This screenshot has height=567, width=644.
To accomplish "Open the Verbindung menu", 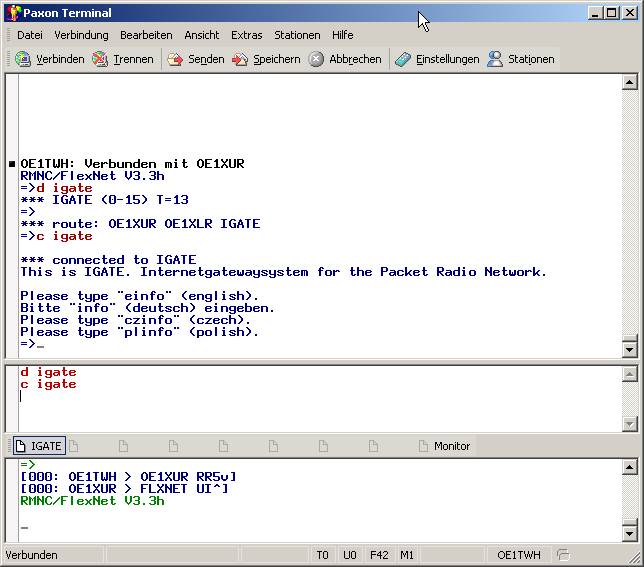I will pyautogui.click(x=81, y=35).
